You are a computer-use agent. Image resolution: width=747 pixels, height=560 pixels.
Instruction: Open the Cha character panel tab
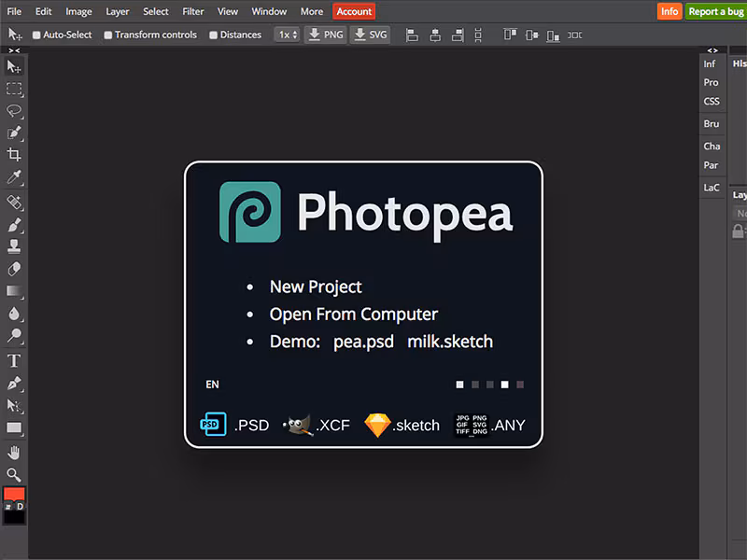pyautogui.click(x=712, y=147)
